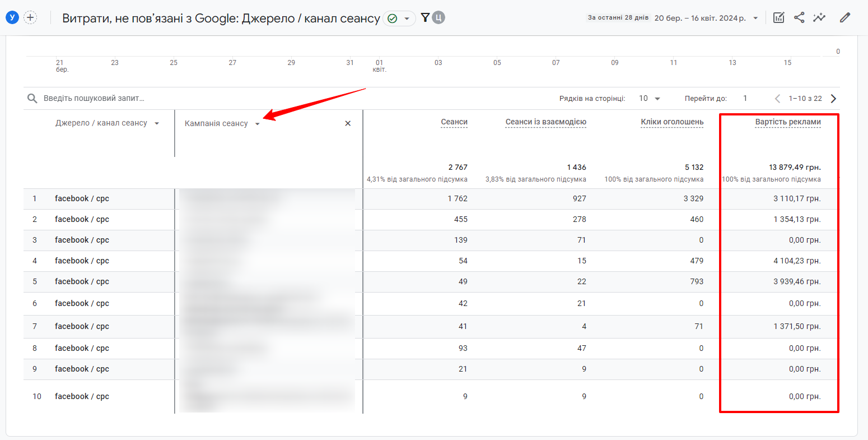Click sessions value '139'
Viewport: 868px width, 440px height.
tap(461, 240)
